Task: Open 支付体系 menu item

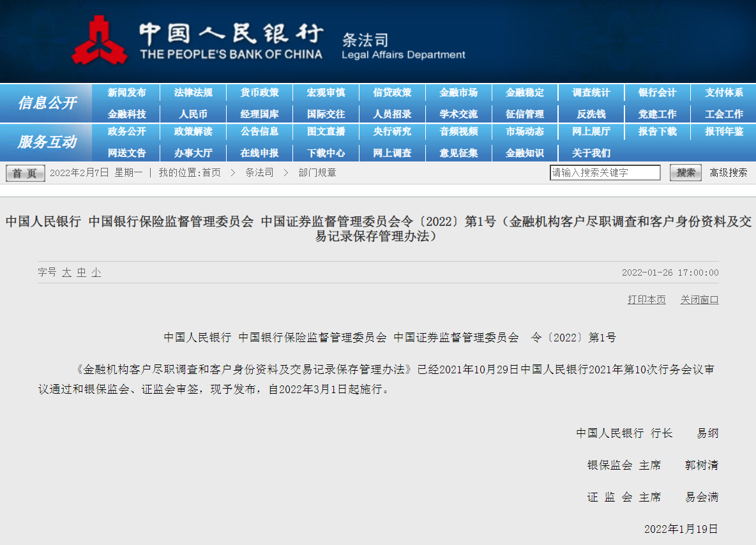Action: 723,93
